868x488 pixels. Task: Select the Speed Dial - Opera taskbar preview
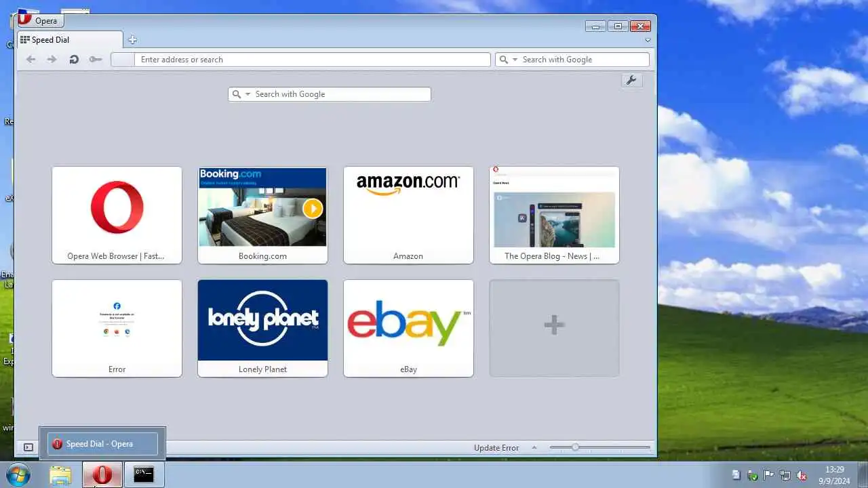pos(102,444)
